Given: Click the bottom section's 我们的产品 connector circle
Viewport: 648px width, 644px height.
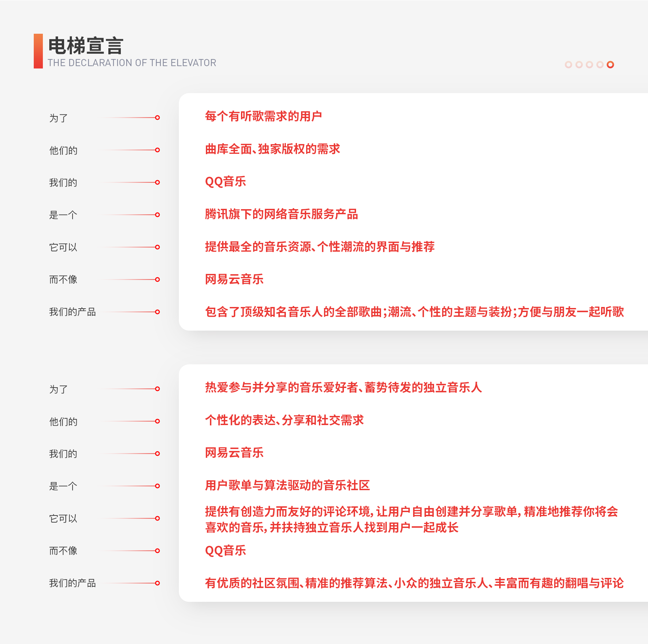Looking at the screenshot, I should (x=157, y=583).
